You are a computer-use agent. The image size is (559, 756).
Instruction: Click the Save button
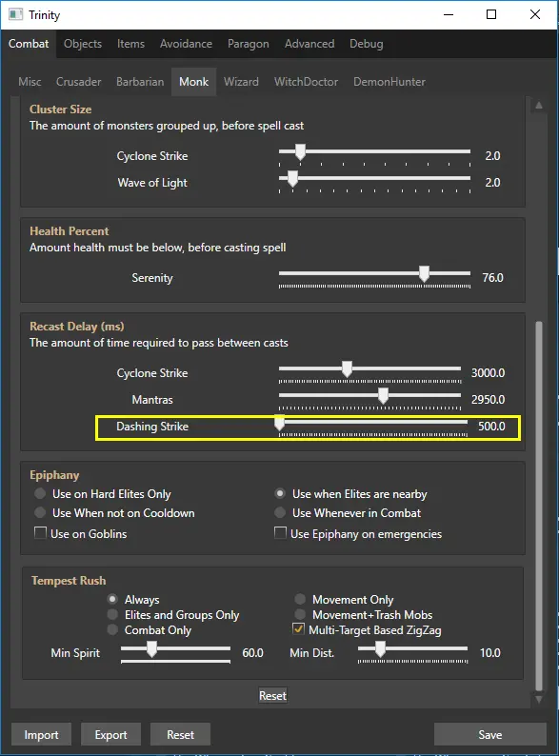(x=490, y=734)
